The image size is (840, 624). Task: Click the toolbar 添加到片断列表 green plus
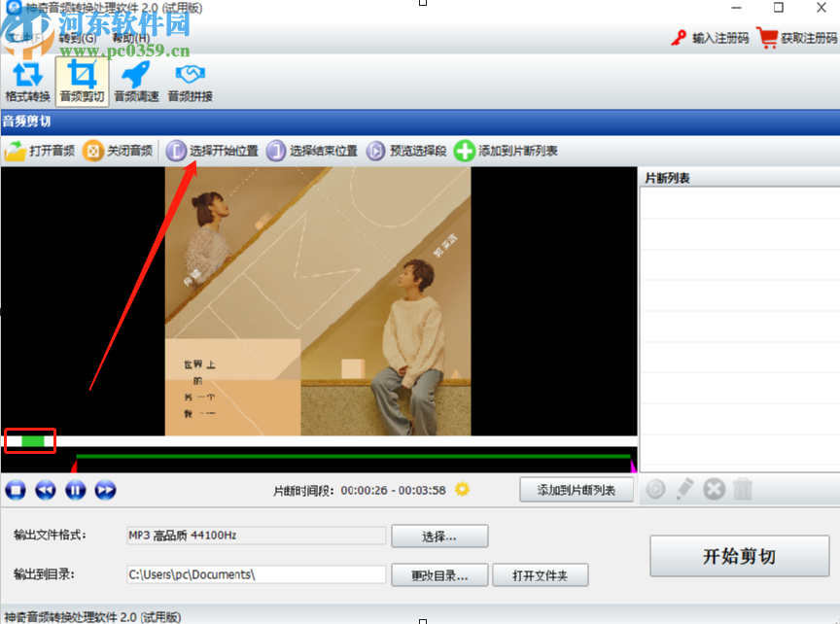pyautogui.click(x=506, y=151)
